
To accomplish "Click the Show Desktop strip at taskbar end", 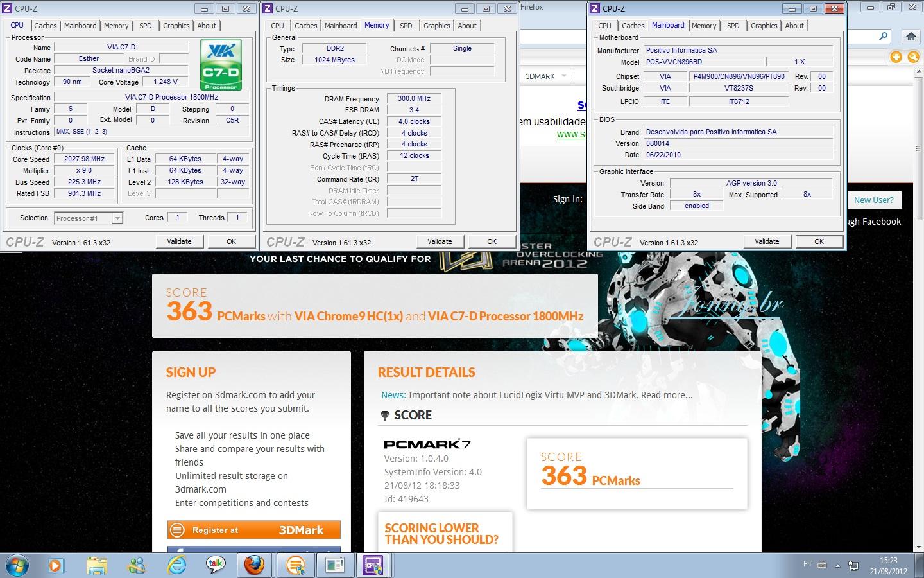I will 920,565.
